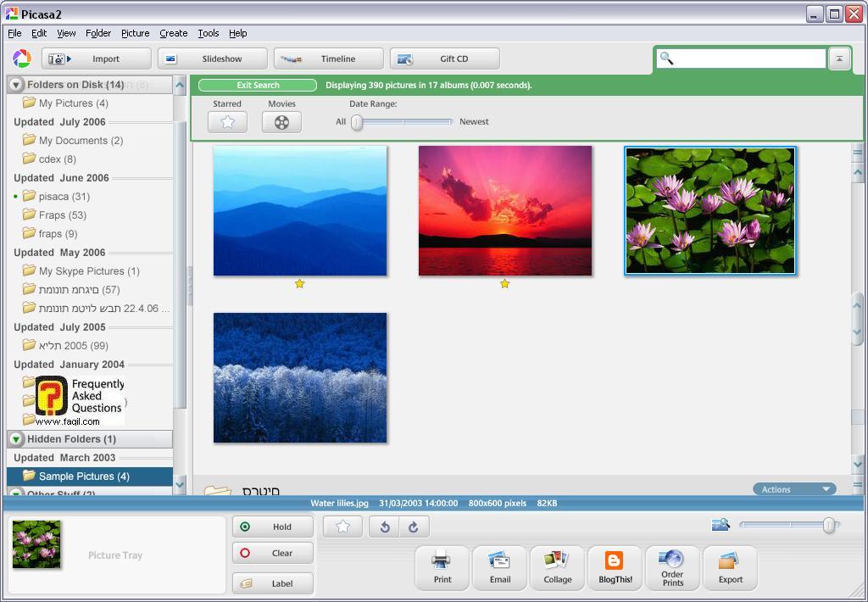Click the BlogThis! icon

coord(615,567)
